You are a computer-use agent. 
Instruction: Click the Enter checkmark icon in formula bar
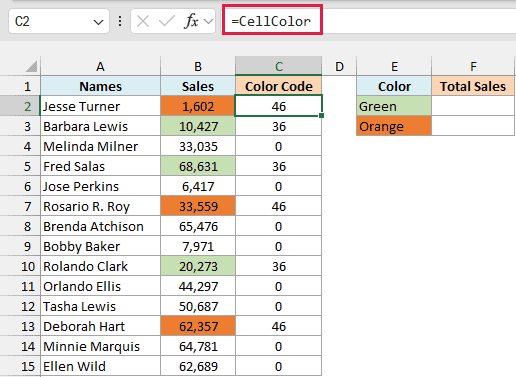tap(167, 21)
